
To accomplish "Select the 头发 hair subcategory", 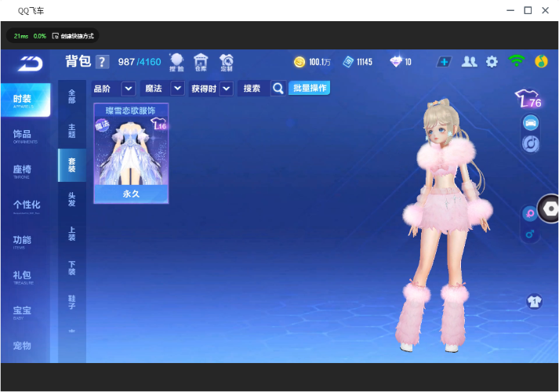I will [72, 199].
